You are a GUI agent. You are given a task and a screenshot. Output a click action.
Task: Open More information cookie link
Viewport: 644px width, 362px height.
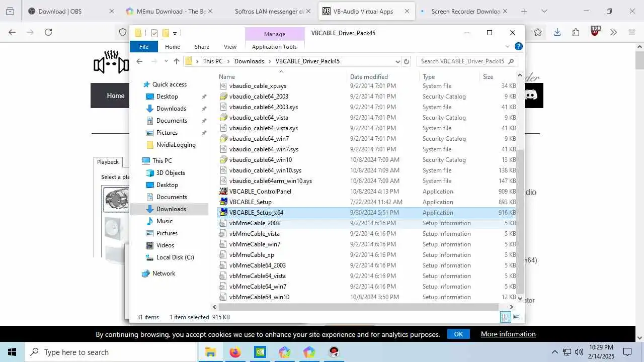pos(508,334)
